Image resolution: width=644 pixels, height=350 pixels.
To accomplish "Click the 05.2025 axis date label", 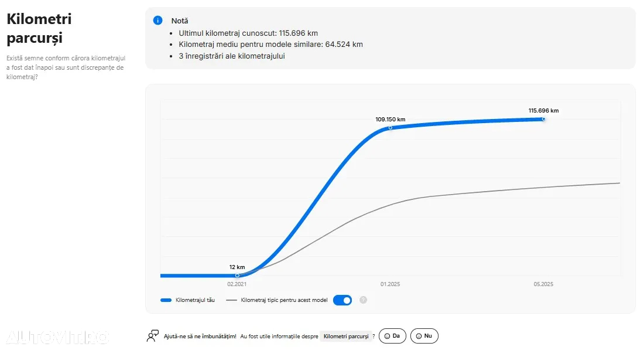I will click(x=543, y=284).
